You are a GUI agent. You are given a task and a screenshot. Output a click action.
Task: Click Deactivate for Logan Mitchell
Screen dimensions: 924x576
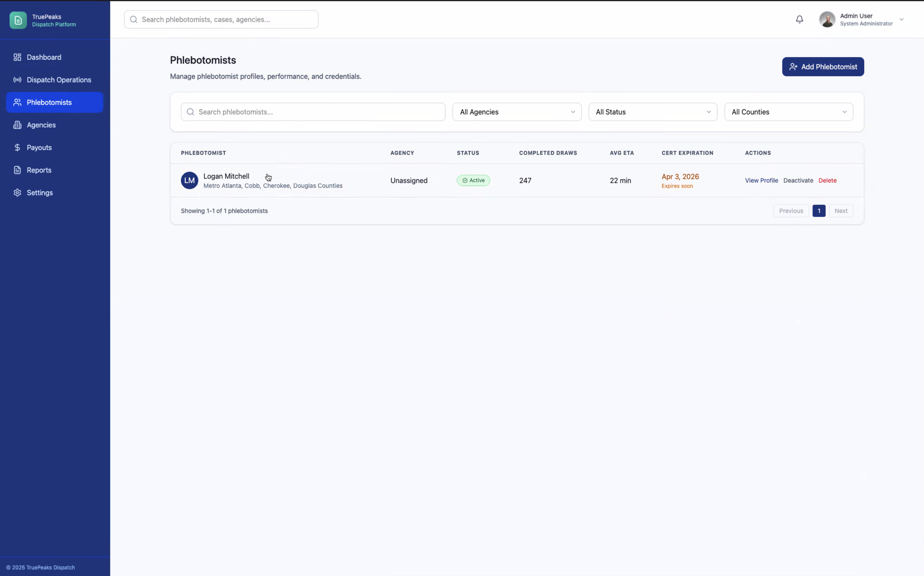tap(798, 181)
